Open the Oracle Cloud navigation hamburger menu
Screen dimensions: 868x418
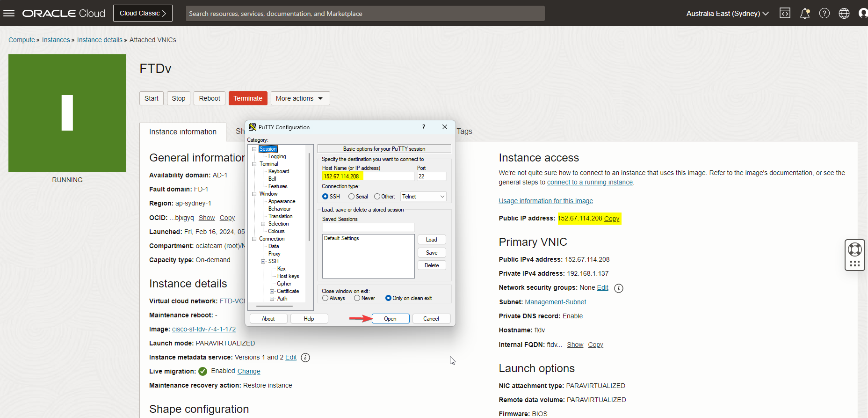click(9, 13)
